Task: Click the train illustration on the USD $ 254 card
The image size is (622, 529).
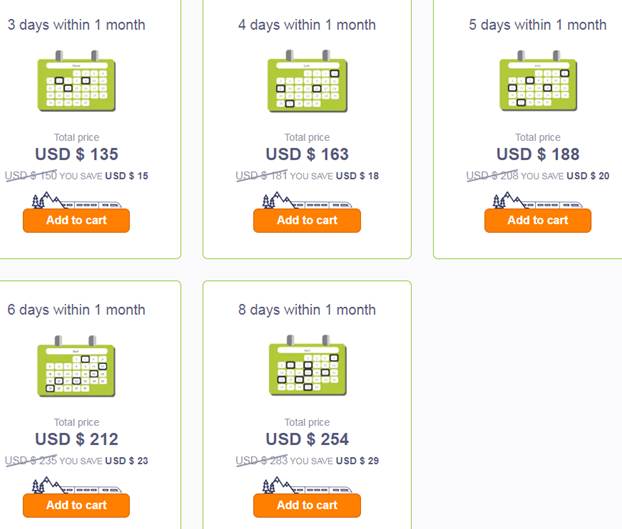Action: coord(307,485)
